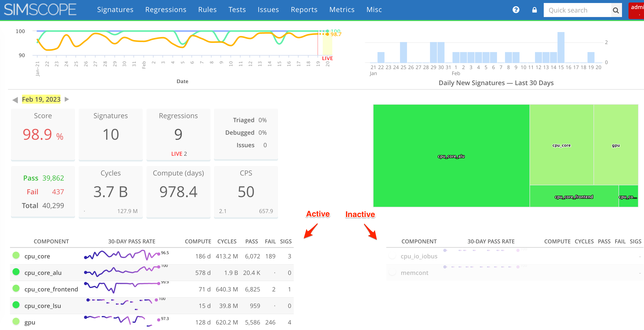
Task: Focus the Quick search field
Action: tap(577, 10)
